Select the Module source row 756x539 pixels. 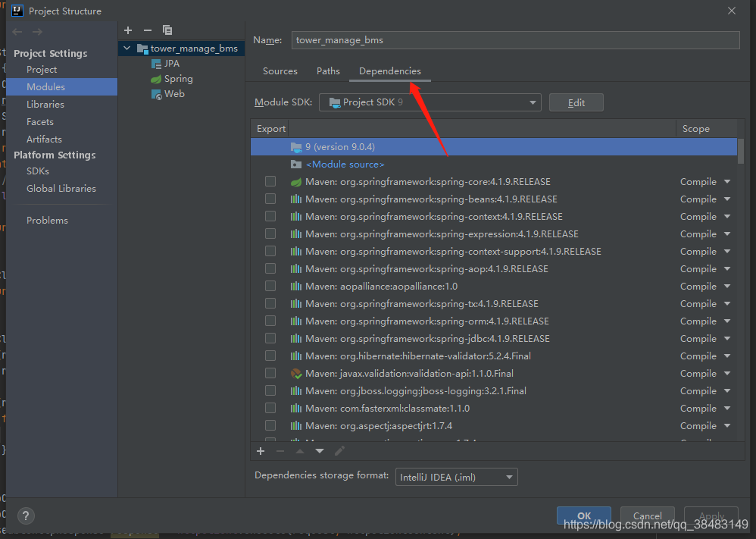coord(494,165)
